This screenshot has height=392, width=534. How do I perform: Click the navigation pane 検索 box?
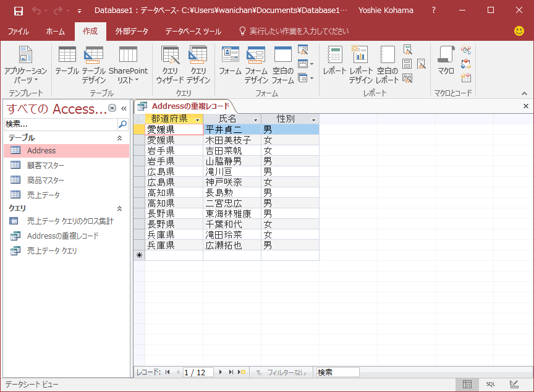pos(61,124)
